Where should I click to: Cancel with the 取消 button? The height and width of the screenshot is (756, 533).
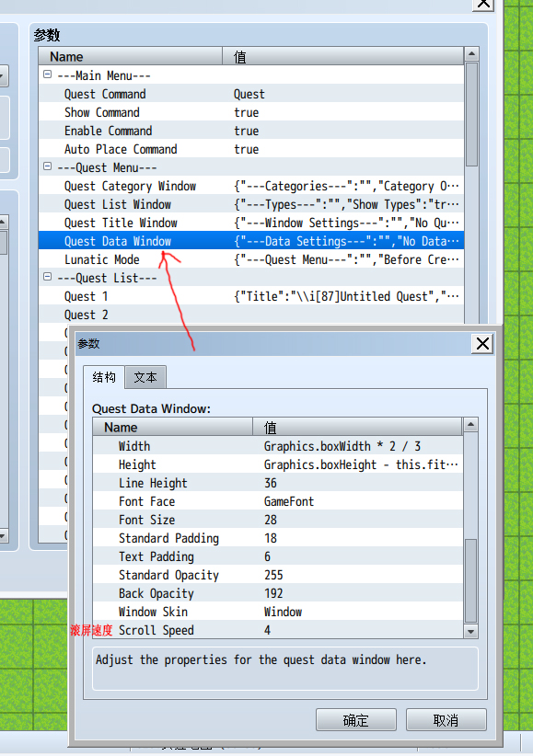click(446, 720)
